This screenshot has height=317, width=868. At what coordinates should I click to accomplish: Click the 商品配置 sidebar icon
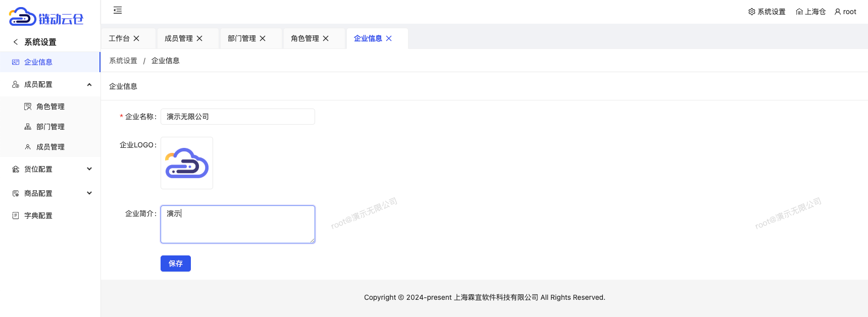pos(16,193)
